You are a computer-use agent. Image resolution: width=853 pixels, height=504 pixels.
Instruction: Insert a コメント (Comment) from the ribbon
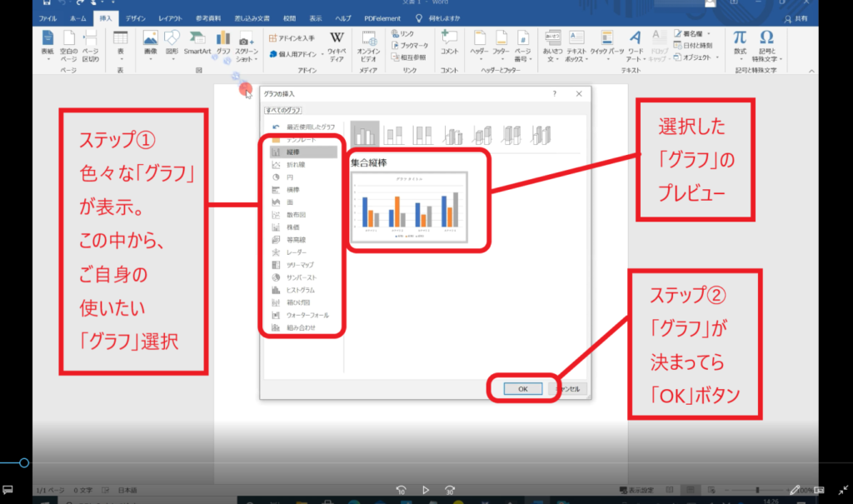(449, 42)
